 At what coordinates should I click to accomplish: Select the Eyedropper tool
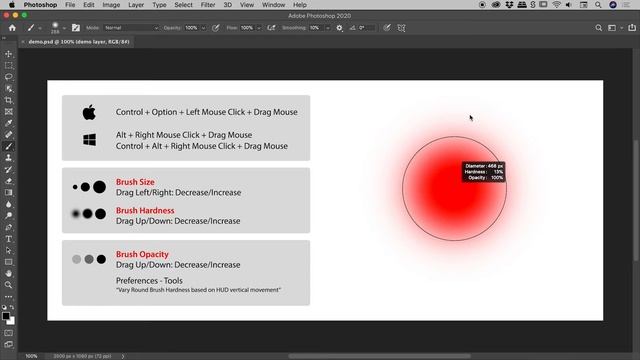point(9,123)
